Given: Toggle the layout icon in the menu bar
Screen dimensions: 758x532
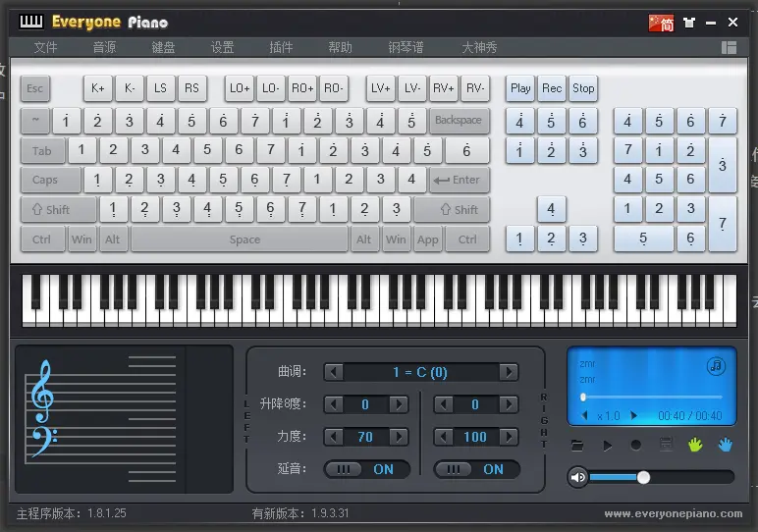Looking at the screenshot, I should 729,47.
